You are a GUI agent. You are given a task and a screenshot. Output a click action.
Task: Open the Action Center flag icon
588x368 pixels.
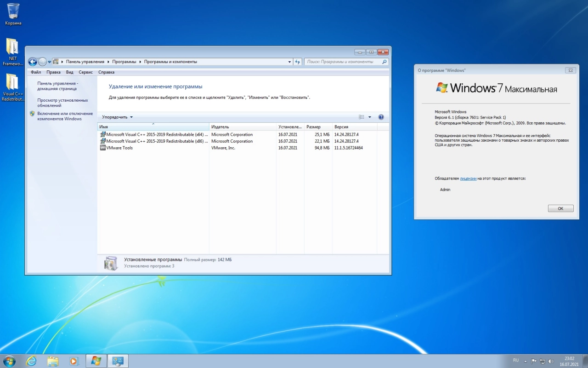534,361
